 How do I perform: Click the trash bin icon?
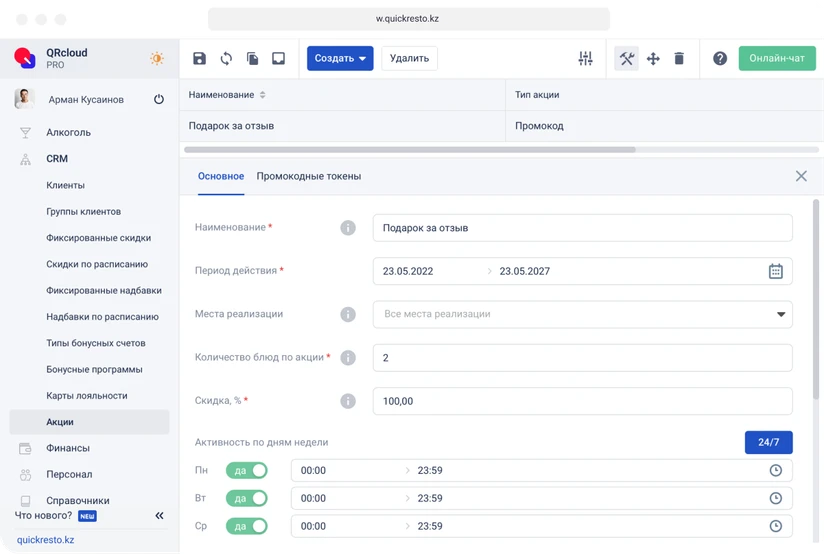click(679, 59)
